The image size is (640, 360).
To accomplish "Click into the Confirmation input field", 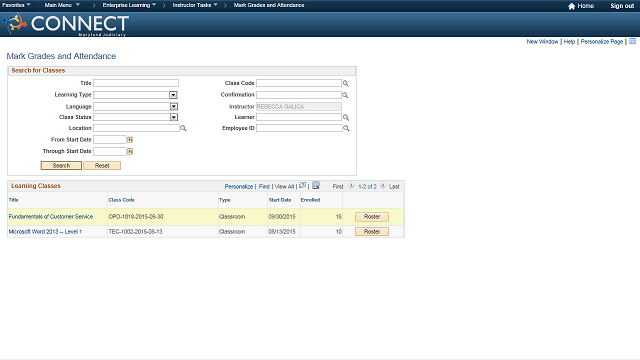I will coord(299,95).
